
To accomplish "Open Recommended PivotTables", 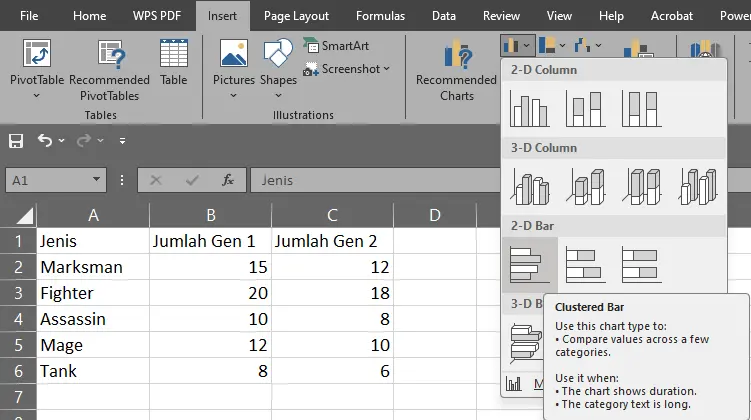I will pyautogui.click(x=109, y=70).
